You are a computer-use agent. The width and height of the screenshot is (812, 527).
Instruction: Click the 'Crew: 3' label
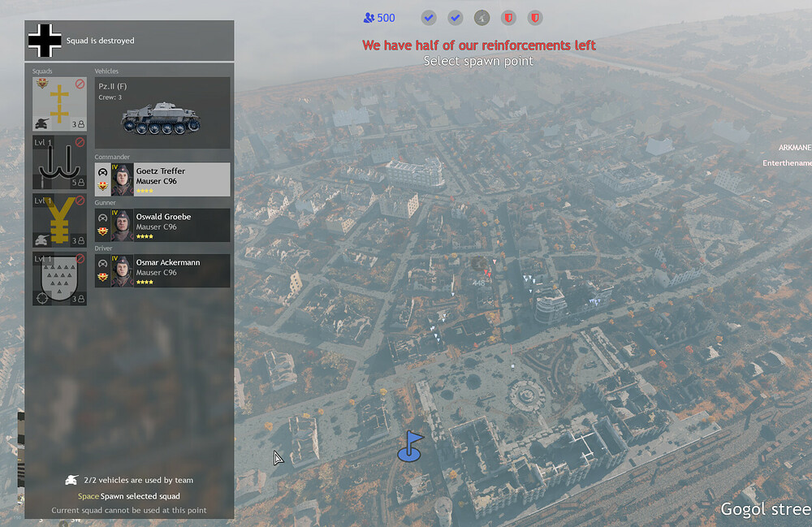tap(110, 97)
